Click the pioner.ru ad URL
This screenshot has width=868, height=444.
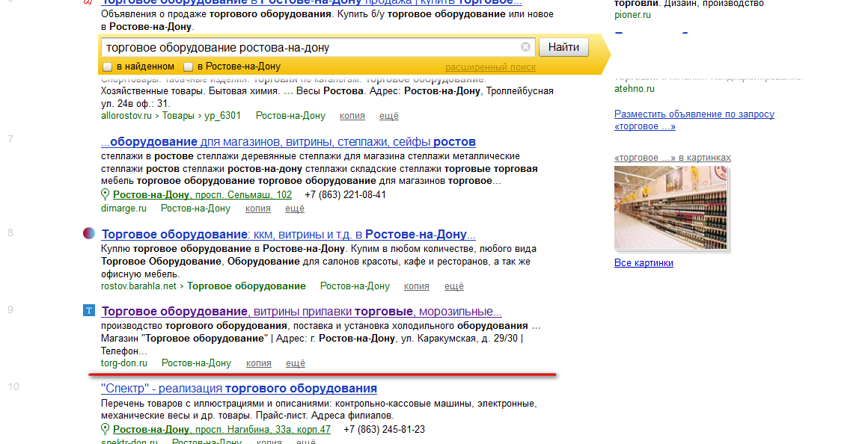coord(632,15)
